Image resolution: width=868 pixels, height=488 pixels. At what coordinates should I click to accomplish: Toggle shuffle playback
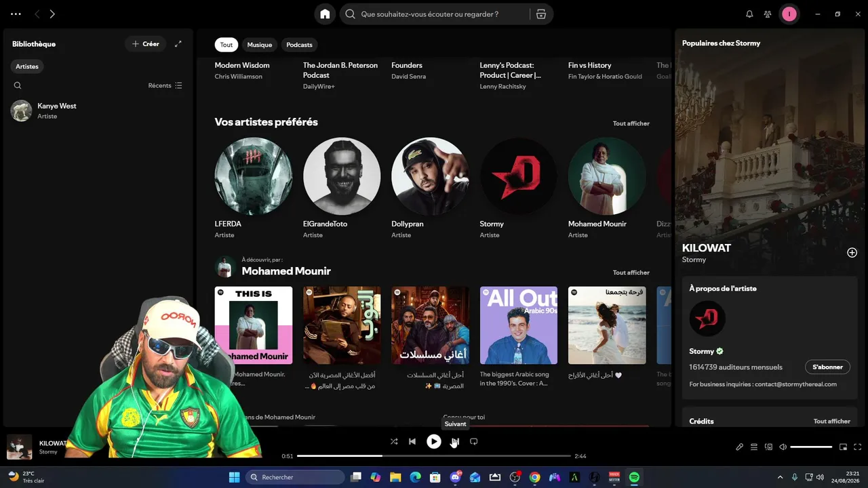(x=394, y=441)
